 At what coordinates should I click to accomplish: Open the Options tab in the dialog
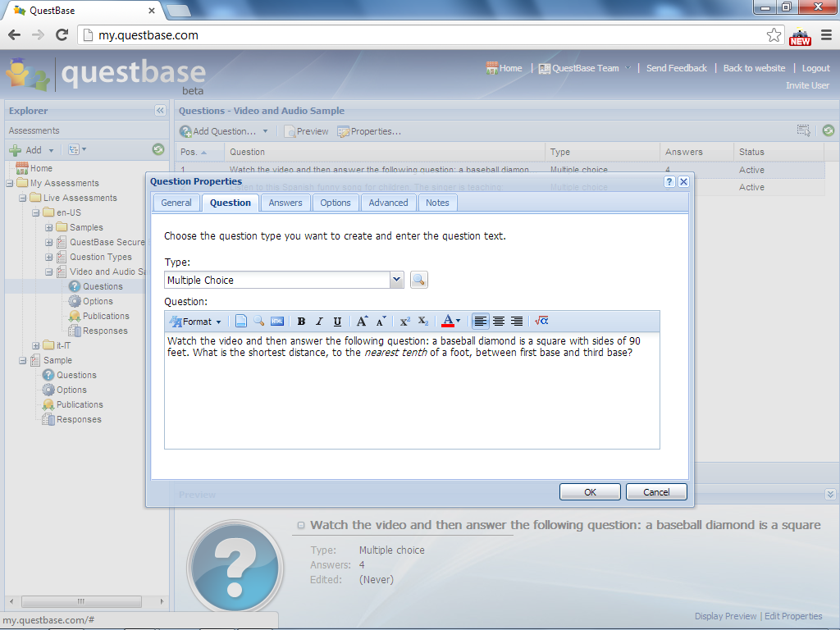pos(336,203)
